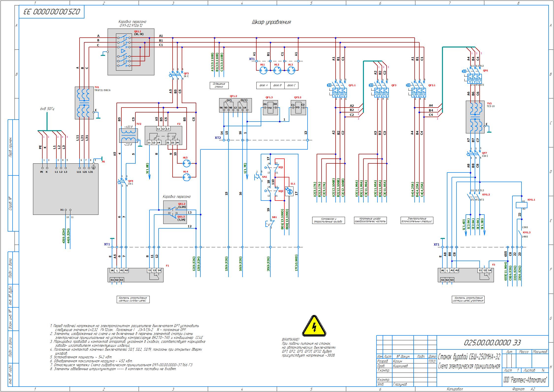Image resolution: width=554 pixels, height=392 pixels.
Task: Click the yellow high-voltage warning triangle
Action: (314, 327)
